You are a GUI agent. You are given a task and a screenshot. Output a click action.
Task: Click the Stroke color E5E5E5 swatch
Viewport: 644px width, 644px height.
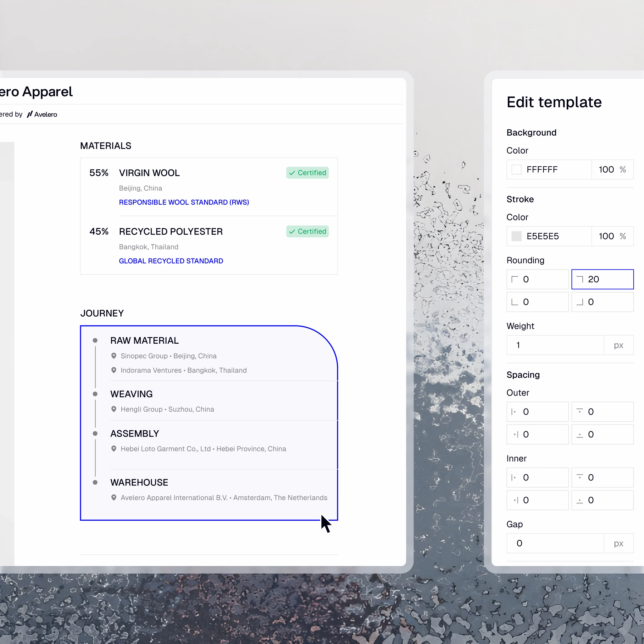coord(516,236)
